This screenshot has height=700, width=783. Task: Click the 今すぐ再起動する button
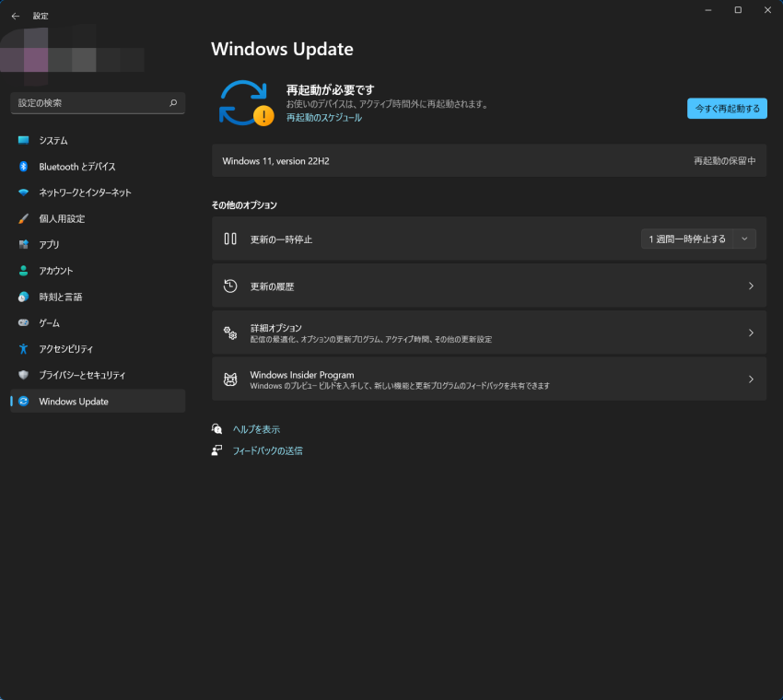click(x=727, y=109)
